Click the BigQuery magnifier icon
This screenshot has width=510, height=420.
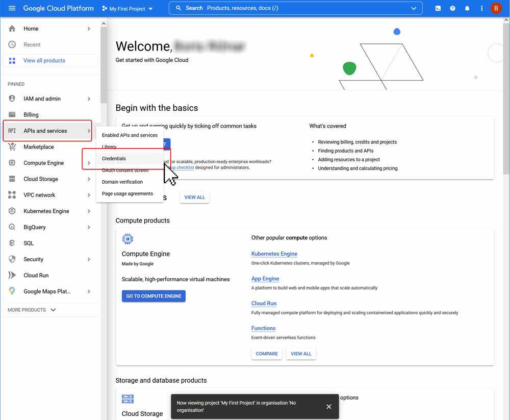12,227
